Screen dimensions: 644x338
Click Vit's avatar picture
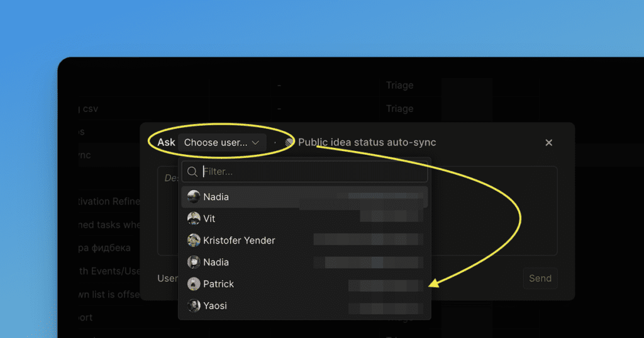[x=194, y=218]
